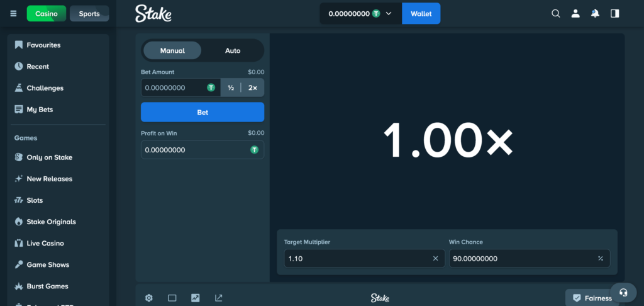Enable theatre mode rectangle icon
The height and width of the screenshot is (306, 644).
pos(172,298)
